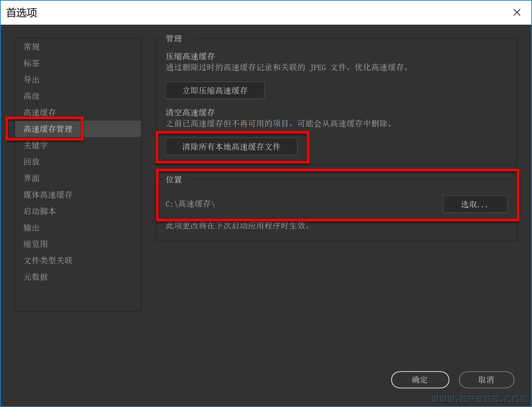This screenshot has height=407, width=532.
Task: Select the 元数据 preferences category
Action: tap(36, 277)
